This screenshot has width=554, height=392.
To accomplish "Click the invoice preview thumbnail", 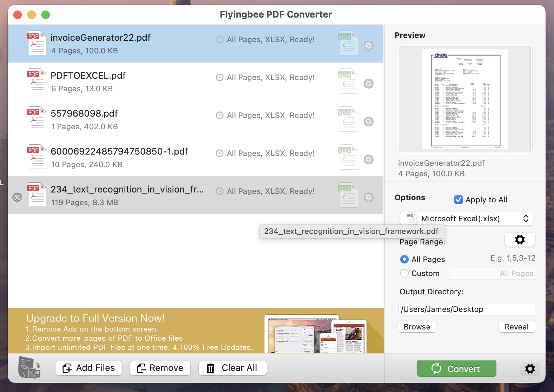I will pos(465,99).
